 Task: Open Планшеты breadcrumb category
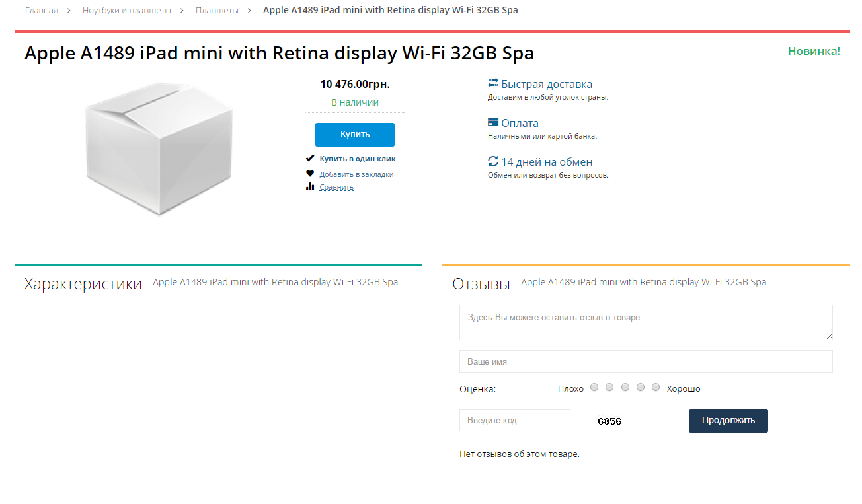[x=217, y=11]
